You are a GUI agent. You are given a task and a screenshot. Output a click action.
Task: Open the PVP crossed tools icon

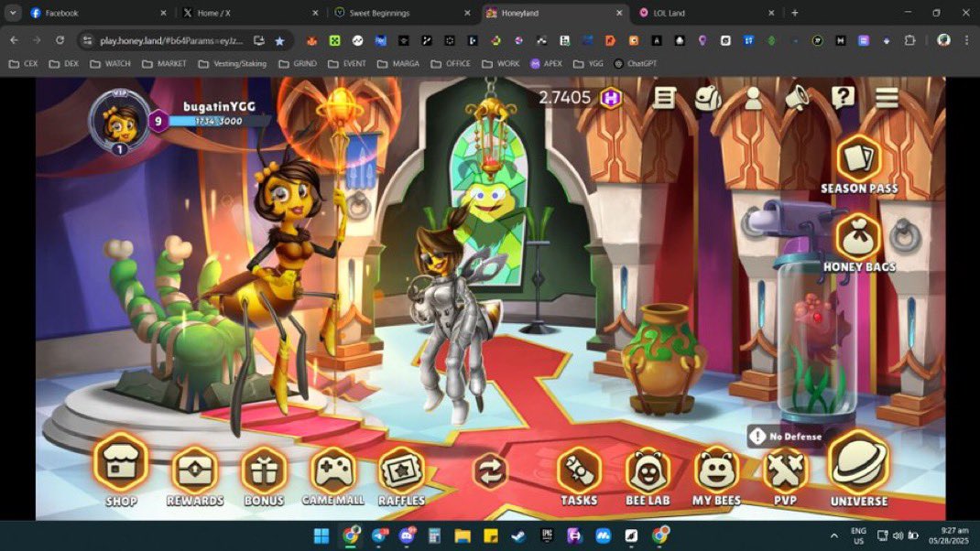click(x=785, y=476)
